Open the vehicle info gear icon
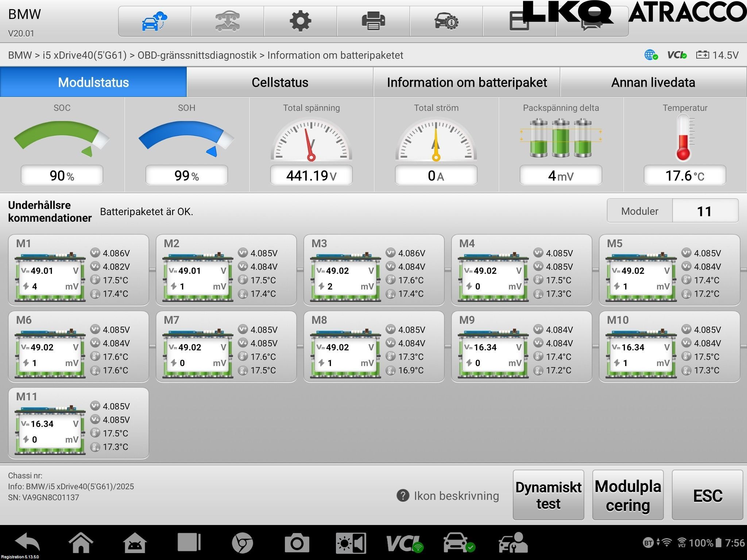 coord(446,21)
